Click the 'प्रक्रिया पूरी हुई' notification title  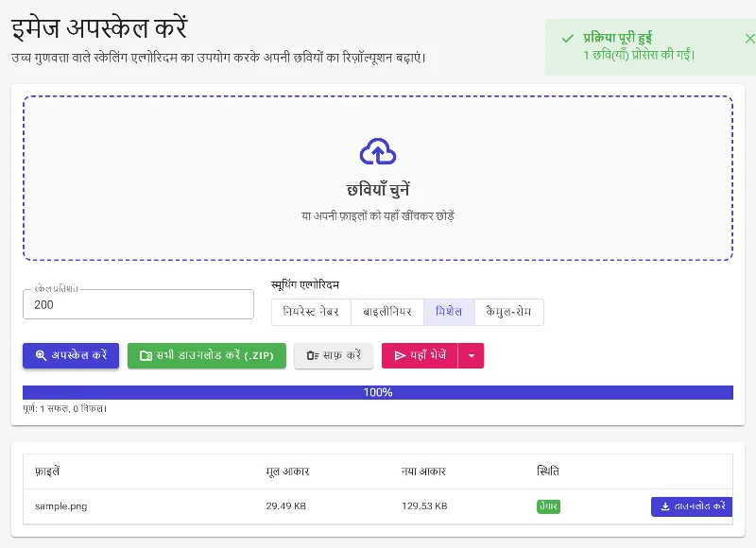click(618, 38)
